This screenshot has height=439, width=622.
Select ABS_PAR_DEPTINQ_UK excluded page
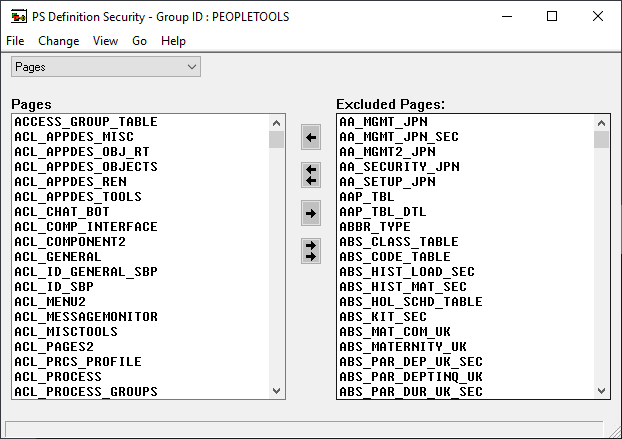click(466, 377)
